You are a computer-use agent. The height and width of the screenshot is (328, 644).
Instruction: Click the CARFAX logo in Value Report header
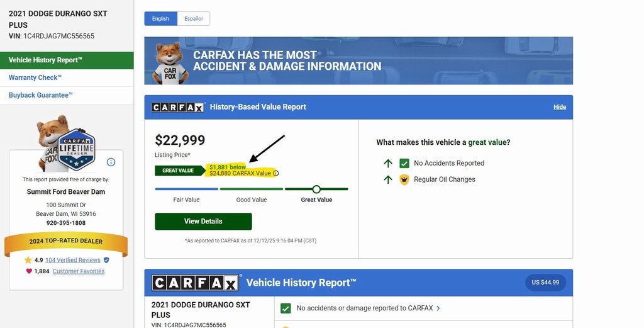pyautogui.click(x=178, y=107)
